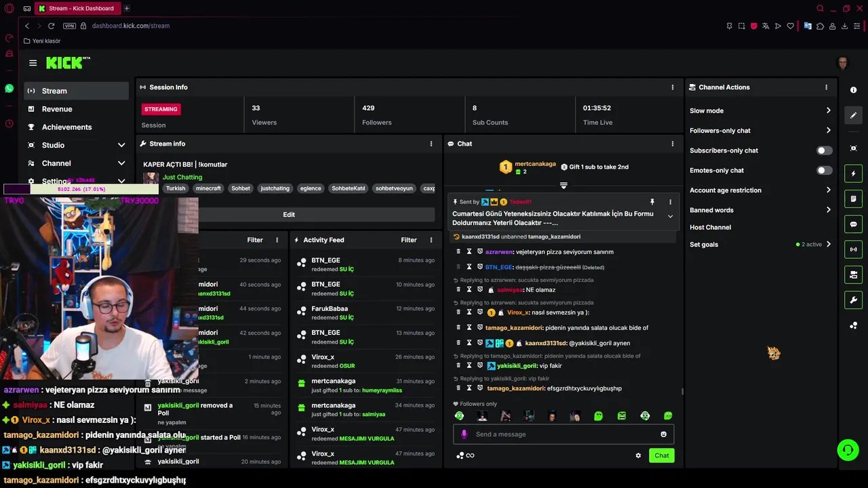Open the lightning bolt activity widget icon
This screenshot has height=488, width=868.
[853, 174]
